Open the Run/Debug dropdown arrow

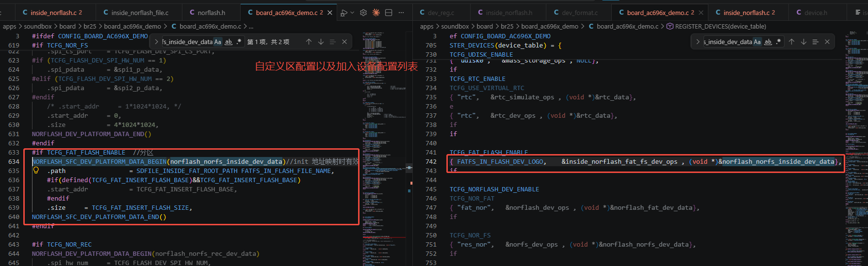(352, 13)
